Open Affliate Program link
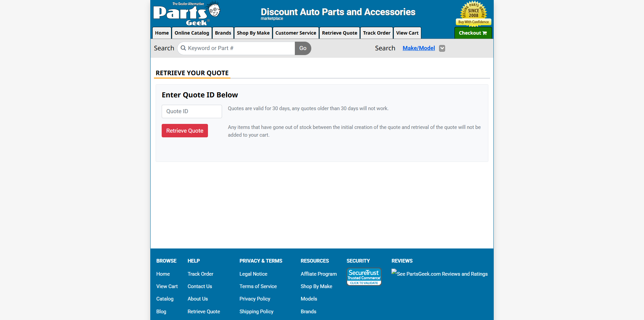Screen dimensions: 644x320 click(x=319, y=274)
